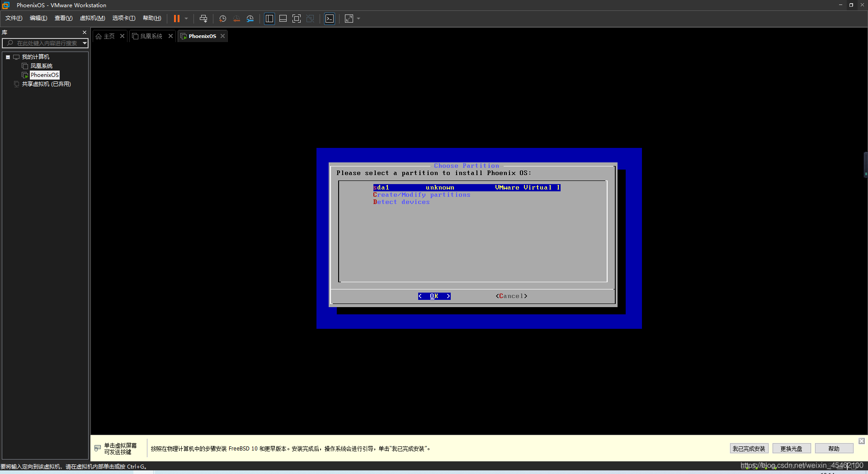Select 我的计算机 in the library tree
868x474 pixels.
pos(35,57)
